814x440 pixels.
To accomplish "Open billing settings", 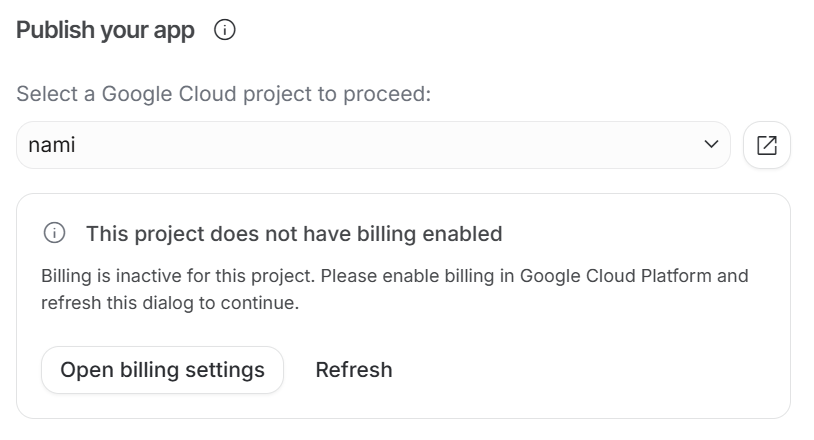I will click(x=162, y=370).
